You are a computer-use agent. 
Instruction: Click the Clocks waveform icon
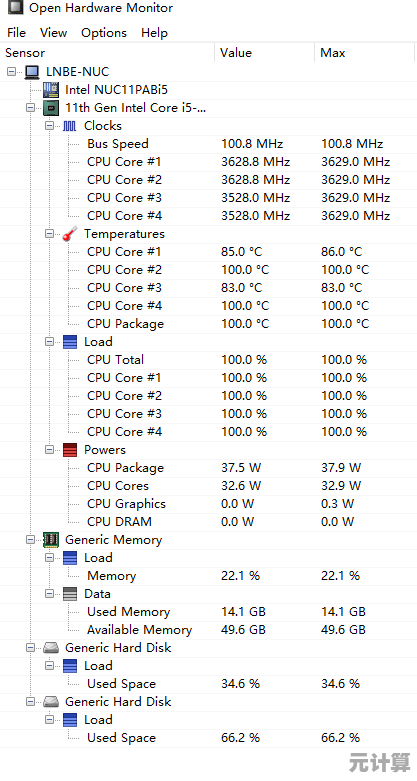pyautogui.click(x=70, y=126)
